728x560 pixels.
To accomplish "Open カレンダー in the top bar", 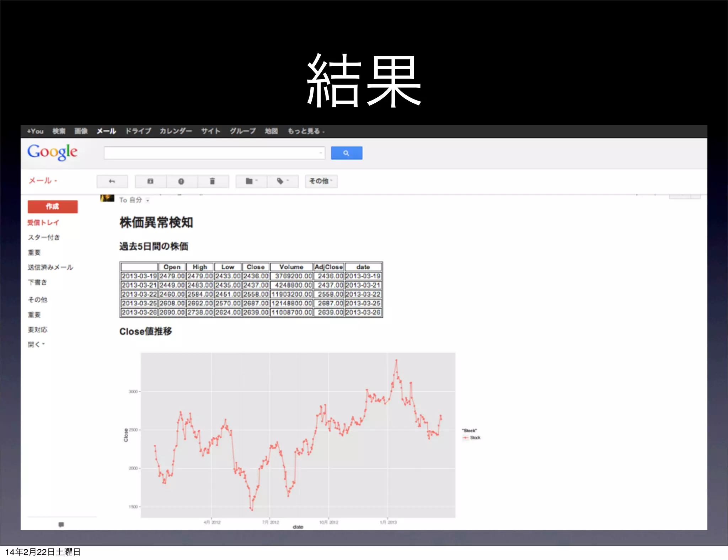I will coord(176,131).
